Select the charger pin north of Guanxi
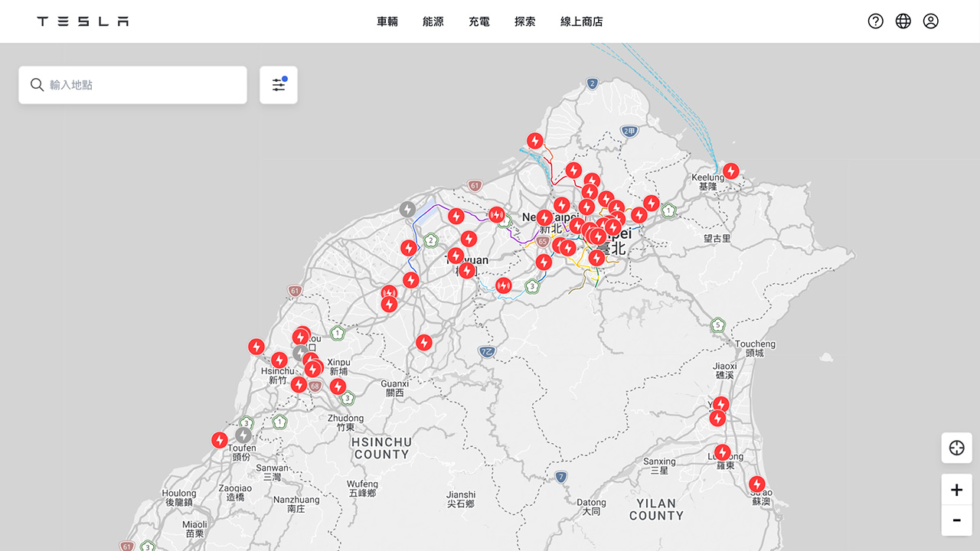The image size is (980, 551). (x=424, y=343)
